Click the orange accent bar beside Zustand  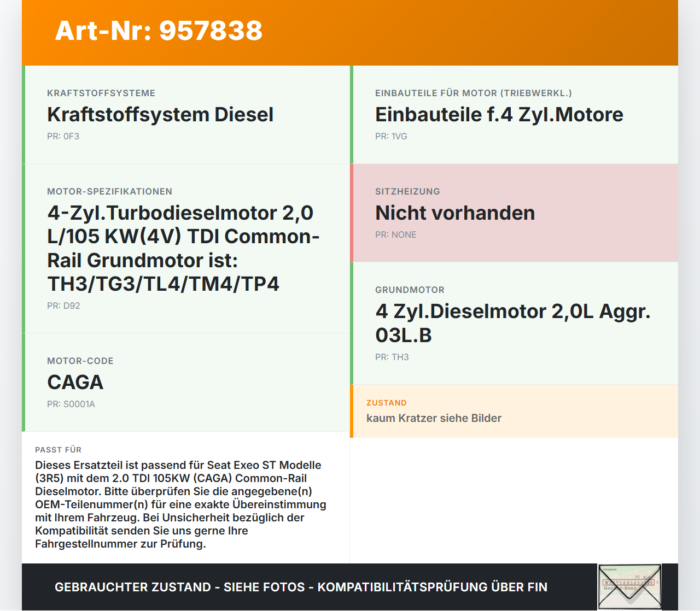pyautogui.click(x=352, y=411)
